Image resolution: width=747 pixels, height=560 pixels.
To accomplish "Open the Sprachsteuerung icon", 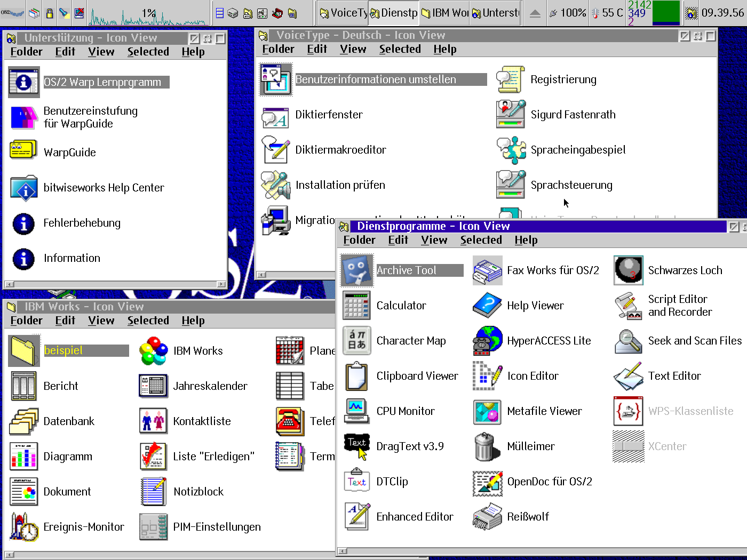I will 511,185.
